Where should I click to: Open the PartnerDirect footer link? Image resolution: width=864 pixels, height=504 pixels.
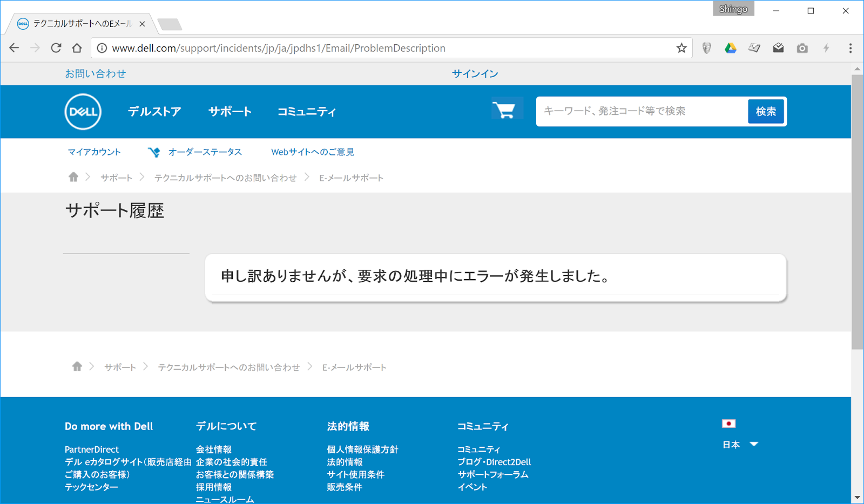click(92, 449)
